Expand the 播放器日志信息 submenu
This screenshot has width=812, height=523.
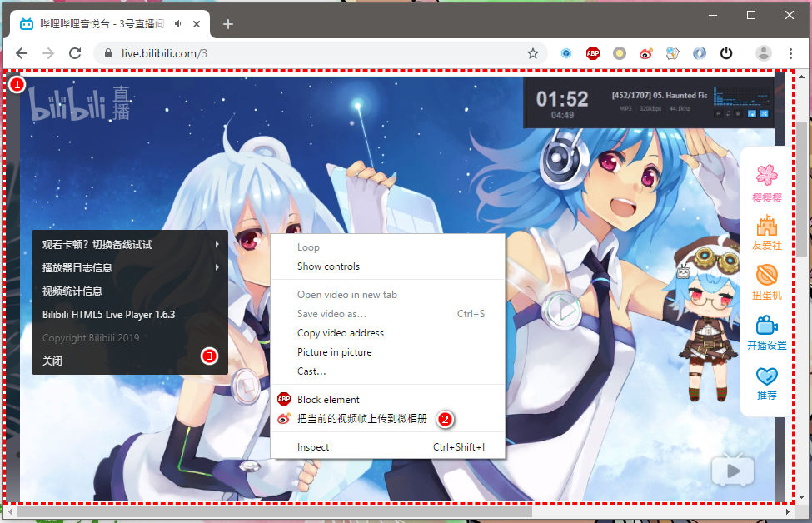(x=129, y=267)
